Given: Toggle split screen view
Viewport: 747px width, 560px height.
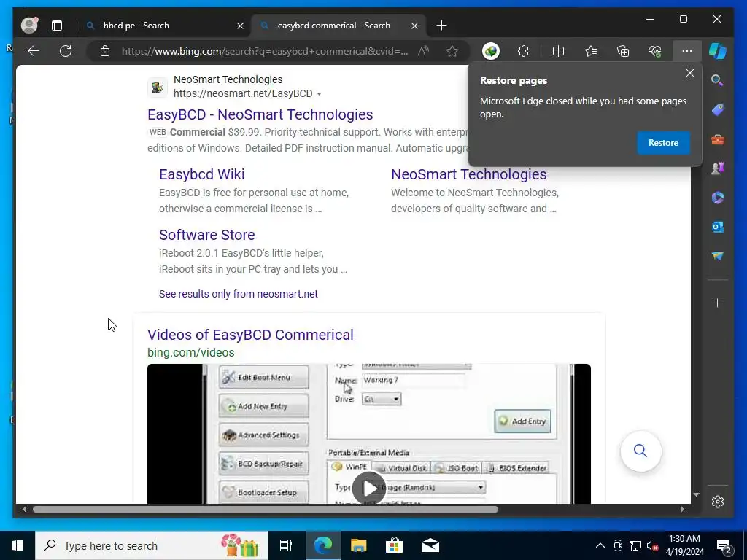Looking at the screenshot, I should [558, 51].
